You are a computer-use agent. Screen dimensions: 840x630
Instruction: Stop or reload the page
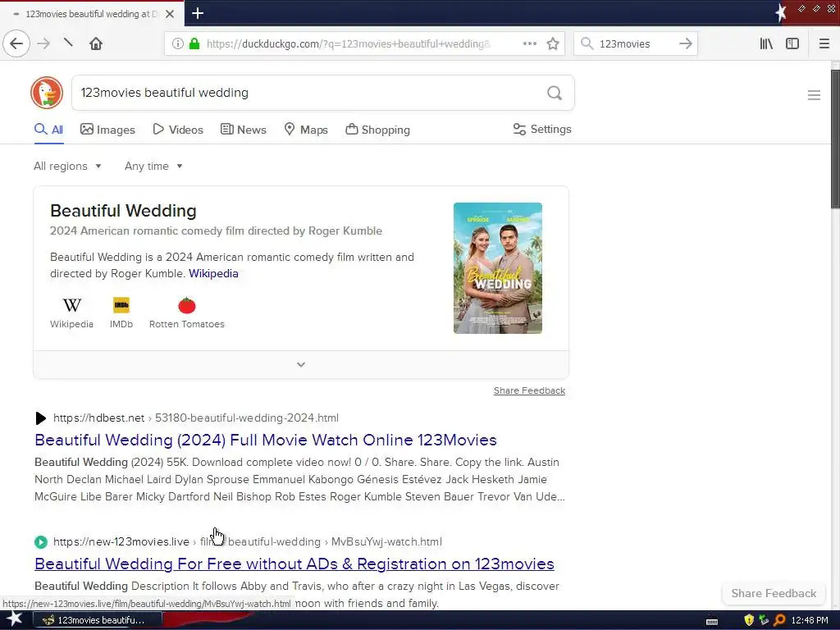point(69,43)
